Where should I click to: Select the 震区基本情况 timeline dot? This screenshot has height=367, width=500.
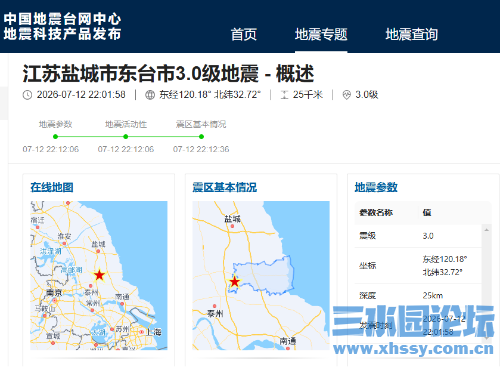(201, 136)
